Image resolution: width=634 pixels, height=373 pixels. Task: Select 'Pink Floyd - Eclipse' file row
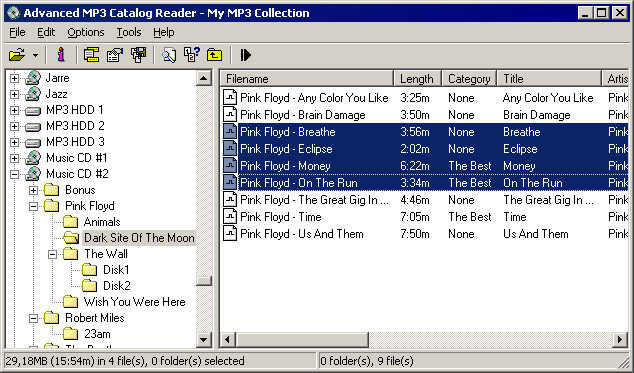(x=425, y=149)
